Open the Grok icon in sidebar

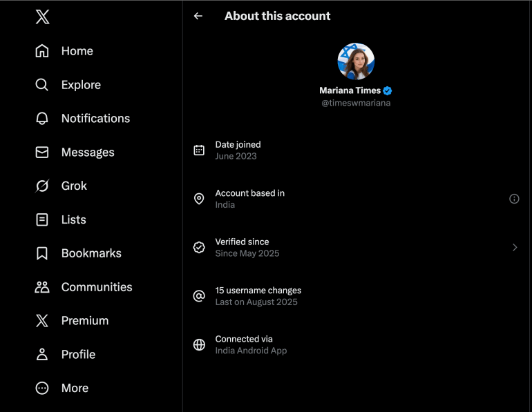click(x=42, y=186)
